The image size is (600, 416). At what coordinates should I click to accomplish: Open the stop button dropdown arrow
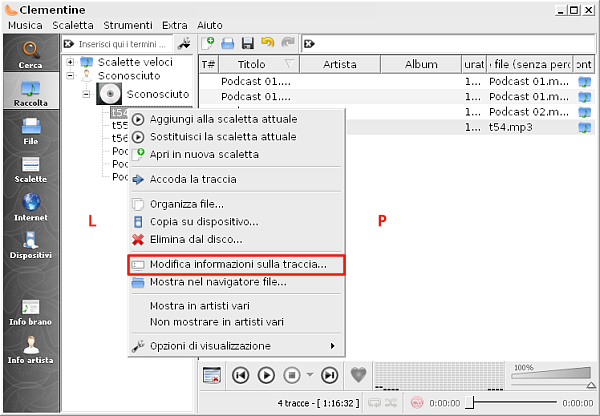tap(310, 375)
